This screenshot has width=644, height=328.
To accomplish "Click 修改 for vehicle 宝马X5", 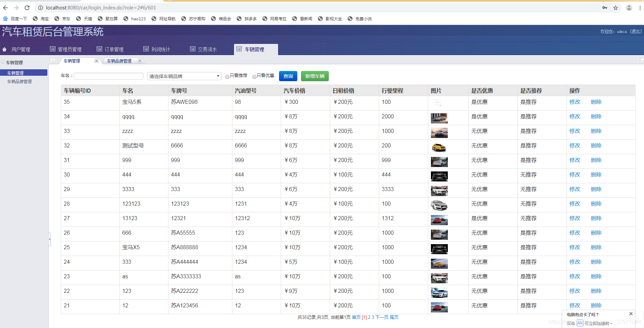I will (x=575, y=247).
